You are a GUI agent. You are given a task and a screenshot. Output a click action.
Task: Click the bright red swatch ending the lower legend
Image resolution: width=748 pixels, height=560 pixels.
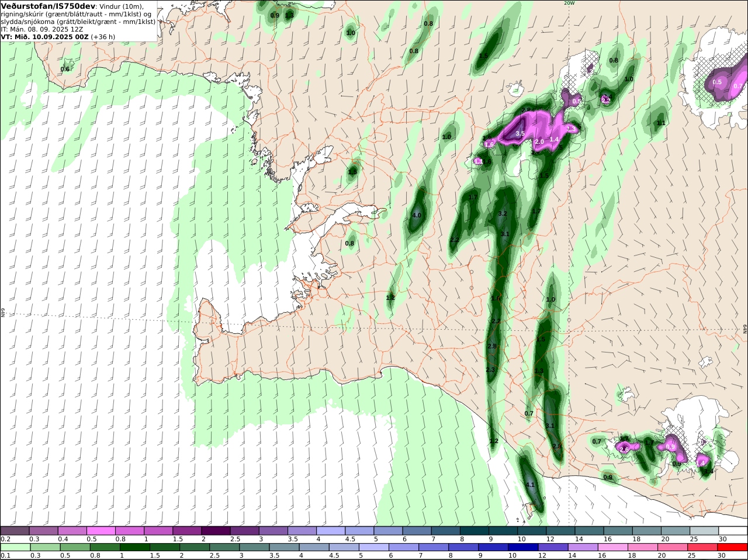(x=733, y=548)
